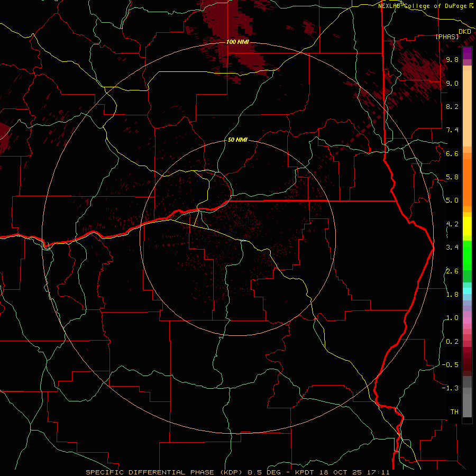Viewport: 476px width, 476px height.
Task: Click the -1.3 scale value
Action: click(x=450, y=388)
